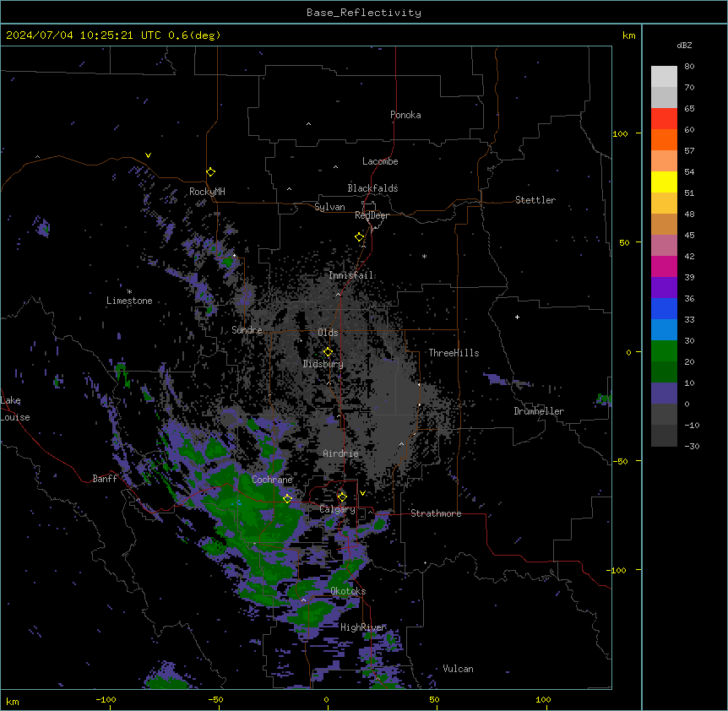Viewport: 728px width, 711px height.
Task: Click the darkest gray -30 to -10 swatch
Action: coord(664,436)
